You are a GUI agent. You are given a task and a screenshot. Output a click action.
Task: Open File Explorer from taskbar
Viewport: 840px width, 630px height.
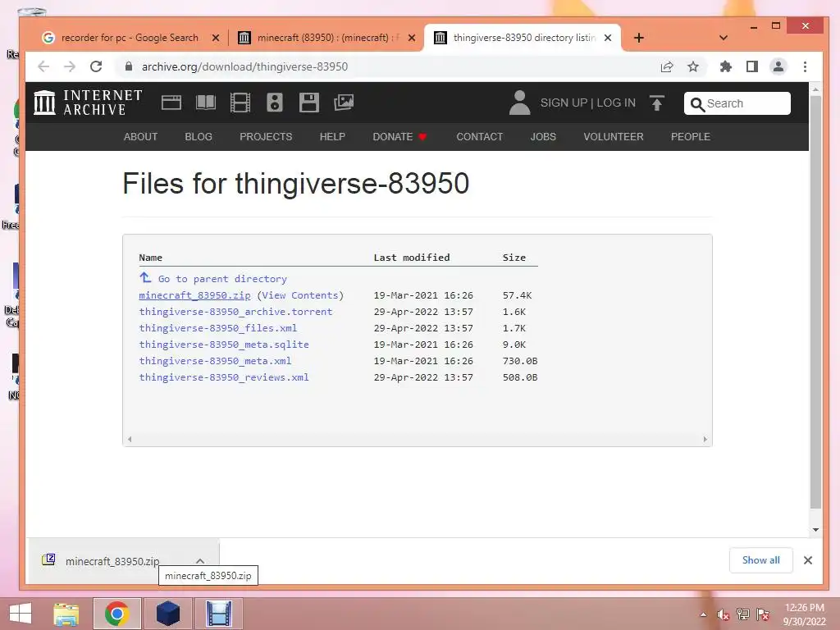point(66,614)
